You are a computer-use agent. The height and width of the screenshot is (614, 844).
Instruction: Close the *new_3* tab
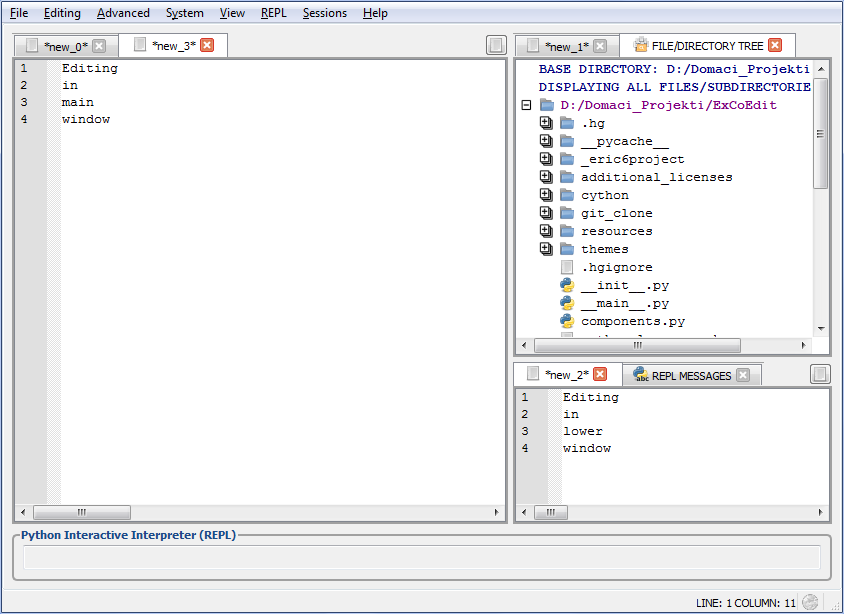pos(207,45)
